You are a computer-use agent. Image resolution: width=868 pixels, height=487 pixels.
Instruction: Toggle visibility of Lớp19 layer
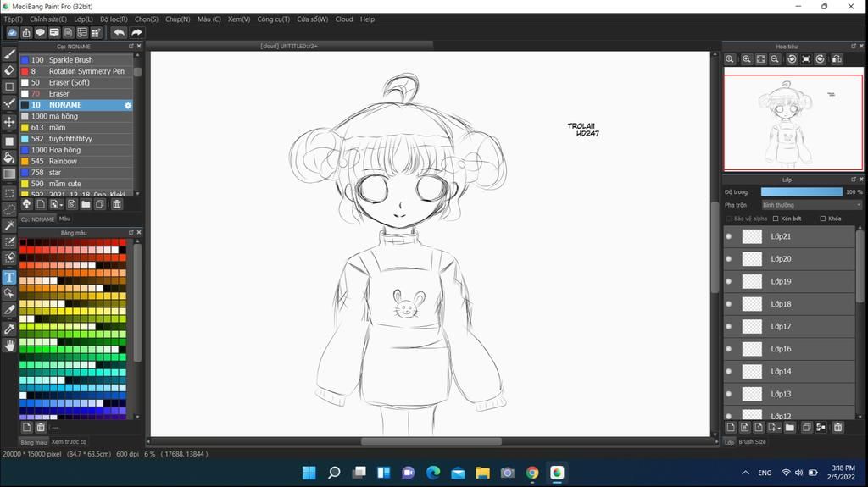click(x=729, y=281)
